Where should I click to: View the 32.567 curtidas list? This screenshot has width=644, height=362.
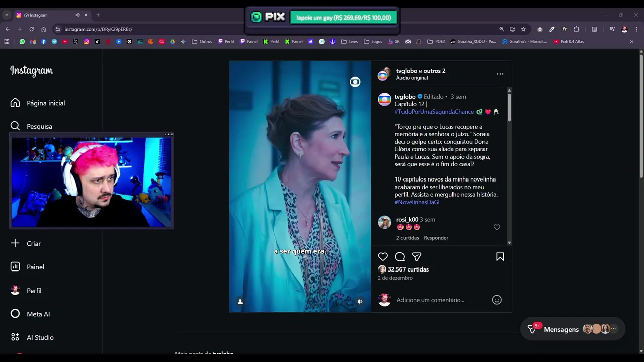click(x=408, y=269)
